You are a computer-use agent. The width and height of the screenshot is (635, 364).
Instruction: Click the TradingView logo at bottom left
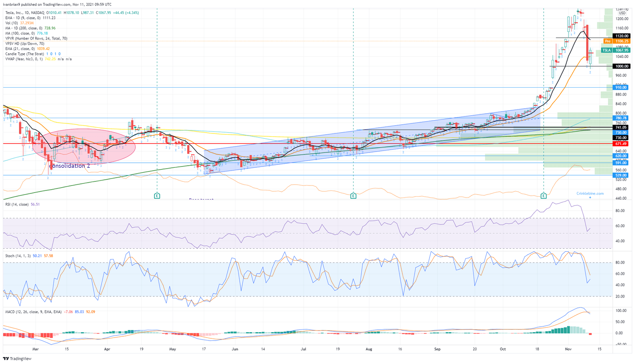click(17, 359)
